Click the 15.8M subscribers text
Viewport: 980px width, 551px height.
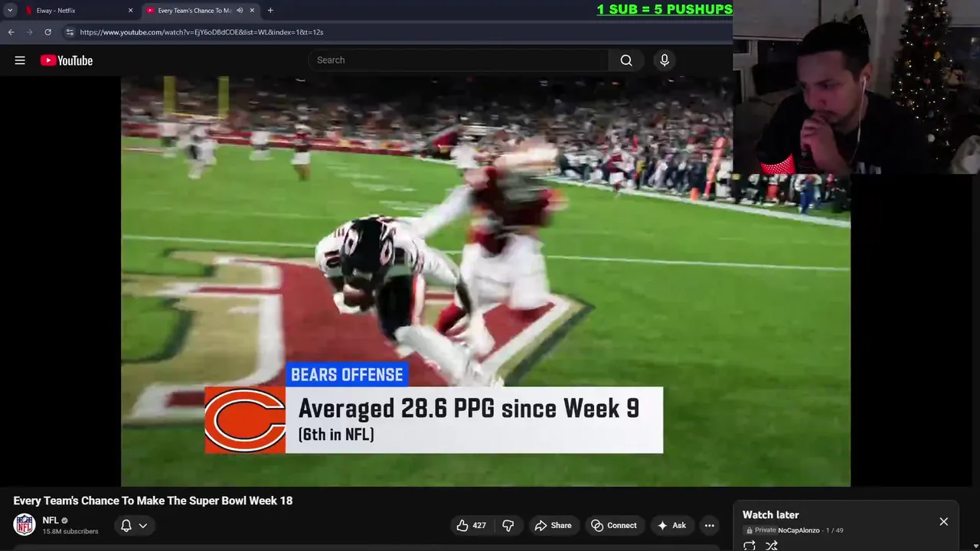pos(70,532)
